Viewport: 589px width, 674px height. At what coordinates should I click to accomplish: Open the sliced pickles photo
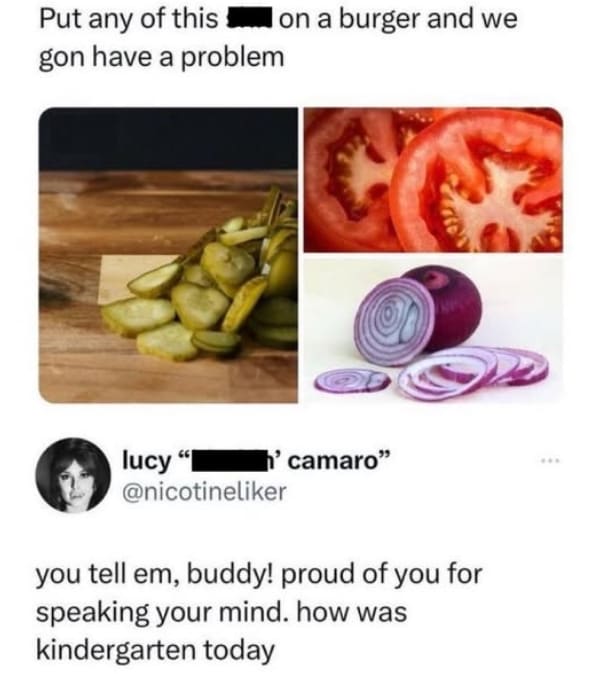point(168,255)
